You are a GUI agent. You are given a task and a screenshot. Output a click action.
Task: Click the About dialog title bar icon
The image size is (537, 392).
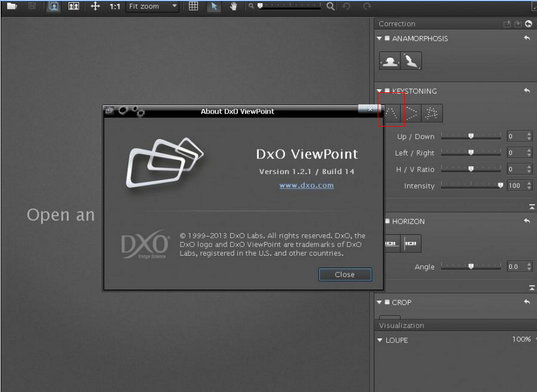pos(110,110)
